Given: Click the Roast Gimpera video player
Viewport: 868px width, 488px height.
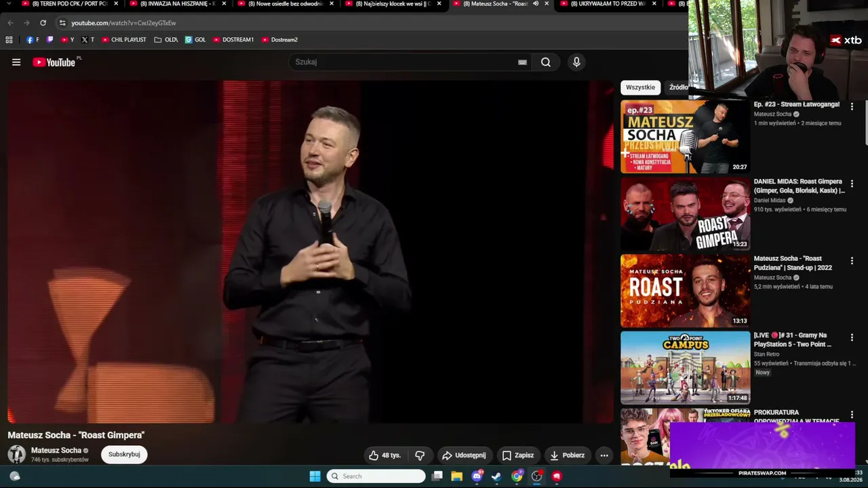Looking at the screenshot, I should (311, 251).
